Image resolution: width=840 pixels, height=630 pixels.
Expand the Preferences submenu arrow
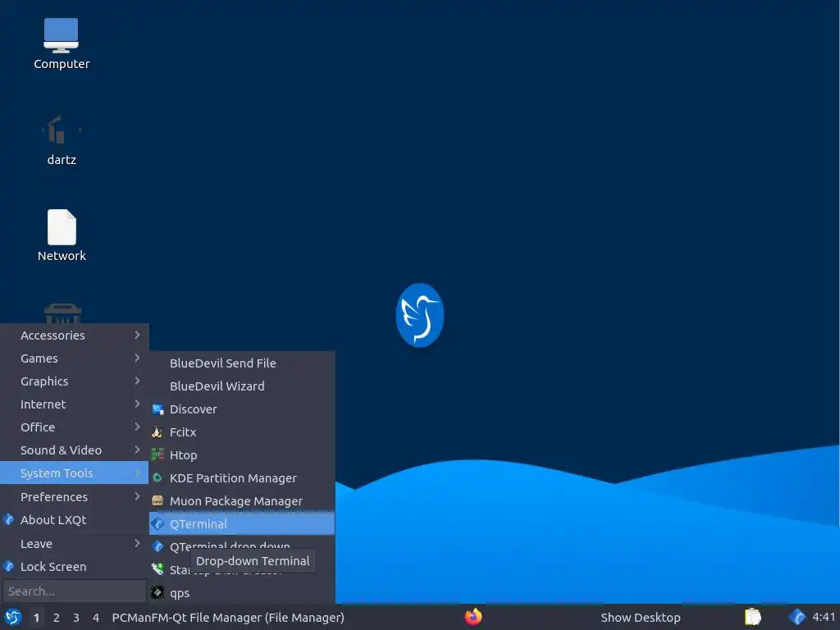pos(137,496)
